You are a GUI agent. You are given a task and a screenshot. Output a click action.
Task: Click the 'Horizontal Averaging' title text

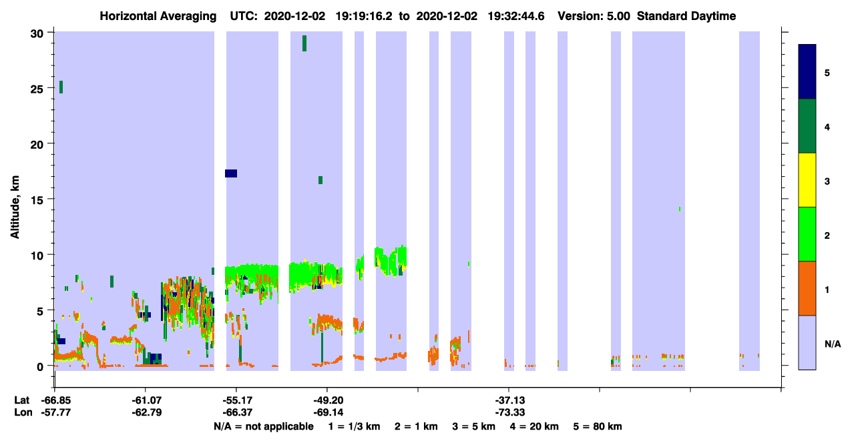159,16
